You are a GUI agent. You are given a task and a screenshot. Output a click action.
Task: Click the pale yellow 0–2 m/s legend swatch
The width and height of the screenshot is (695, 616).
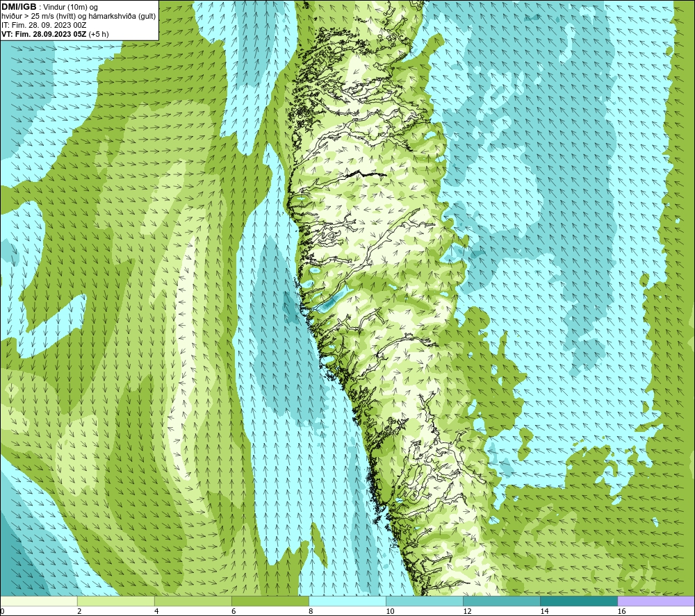click(x=39, y=601)
